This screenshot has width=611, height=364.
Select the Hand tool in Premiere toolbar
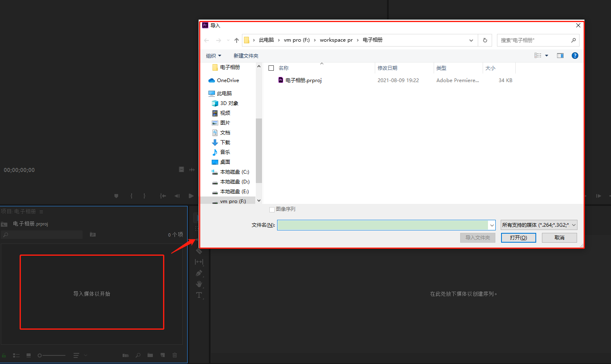tap(199, 284)
